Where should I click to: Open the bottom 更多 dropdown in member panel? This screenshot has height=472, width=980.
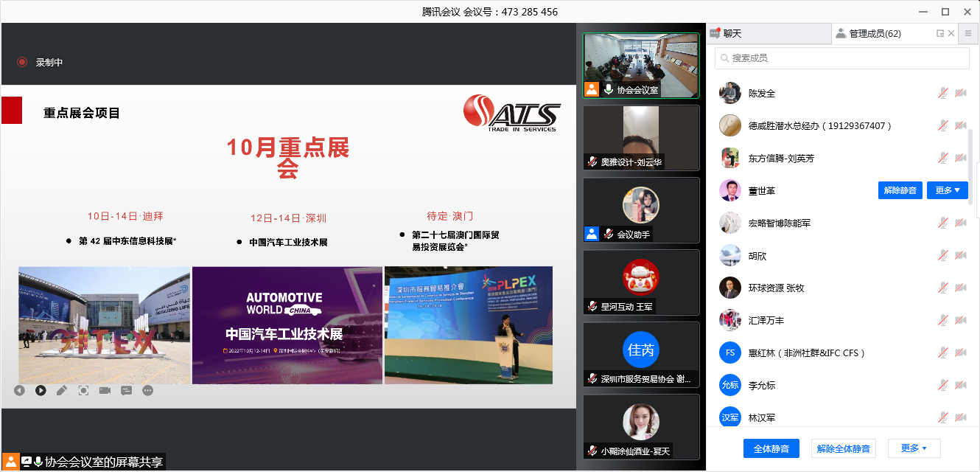coord(914,448)
